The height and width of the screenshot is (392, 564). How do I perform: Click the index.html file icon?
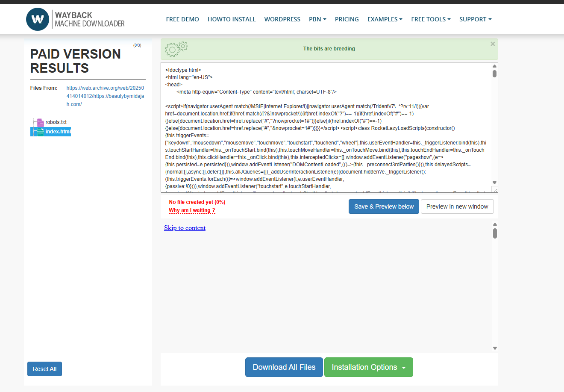click(x=40, y=132)
